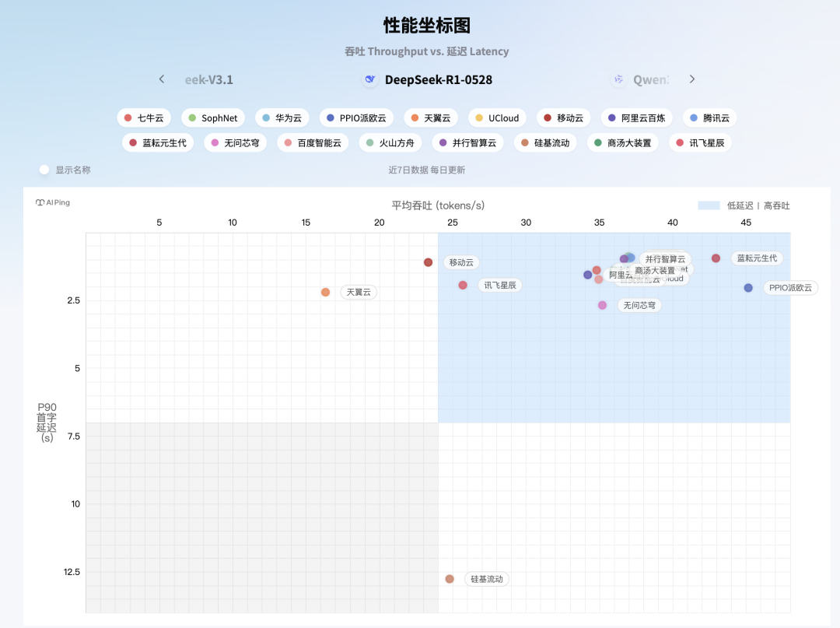The image size is (840, 628).
Task: Click the 并行智算云 provider chip
Action: [467, 142]
